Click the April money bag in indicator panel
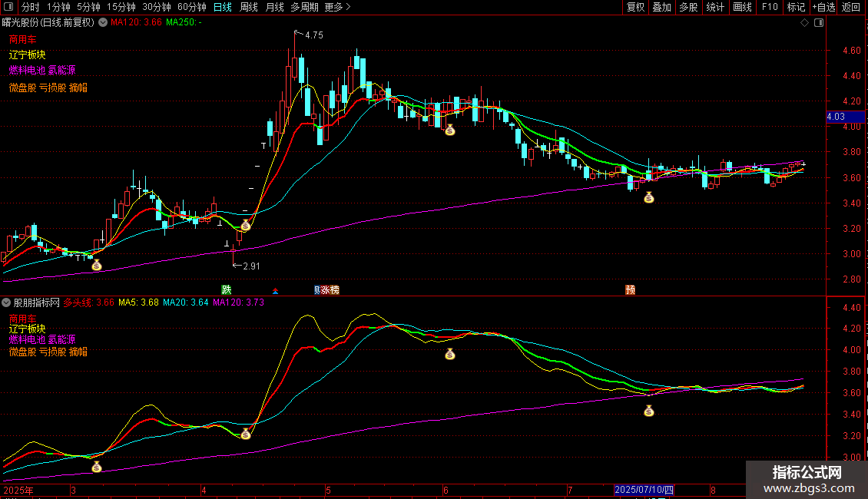This screenshot has height=499, width=868. pos(246,435)
